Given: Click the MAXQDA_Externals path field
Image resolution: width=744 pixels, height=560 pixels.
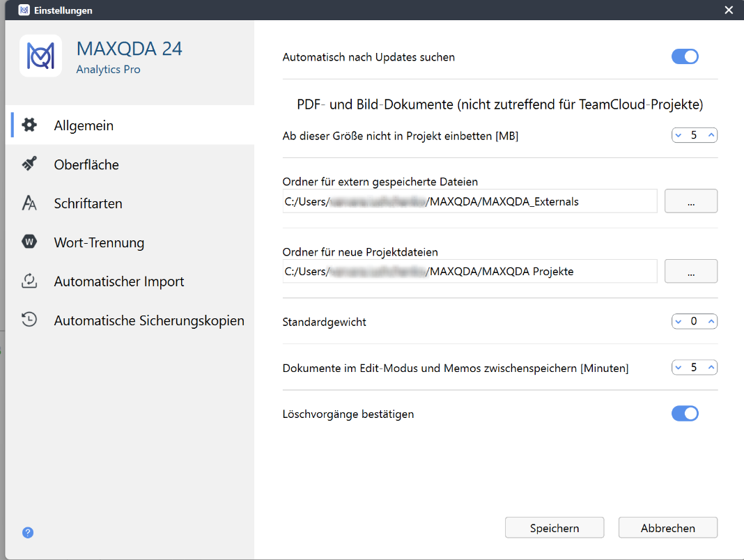Looking at the screenshot, I should point(470,201).
